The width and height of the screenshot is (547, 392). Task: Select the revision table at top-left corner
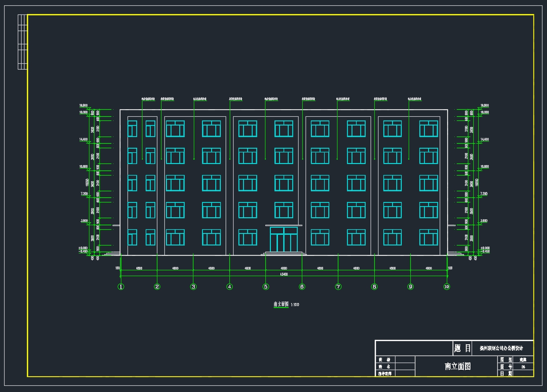[22, 42]
